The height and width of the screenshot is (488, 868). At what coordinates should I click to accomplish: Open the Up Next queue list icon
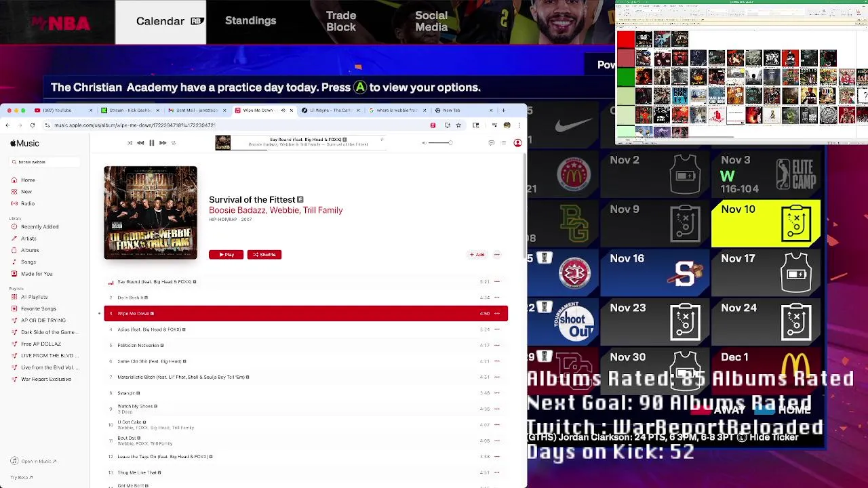coord(503,143)
